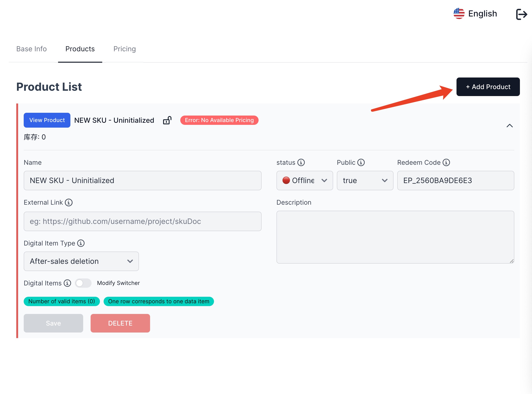Click the info icon next to Digital Items
Viewport: 532px width, 394px height.
[67, 283]
